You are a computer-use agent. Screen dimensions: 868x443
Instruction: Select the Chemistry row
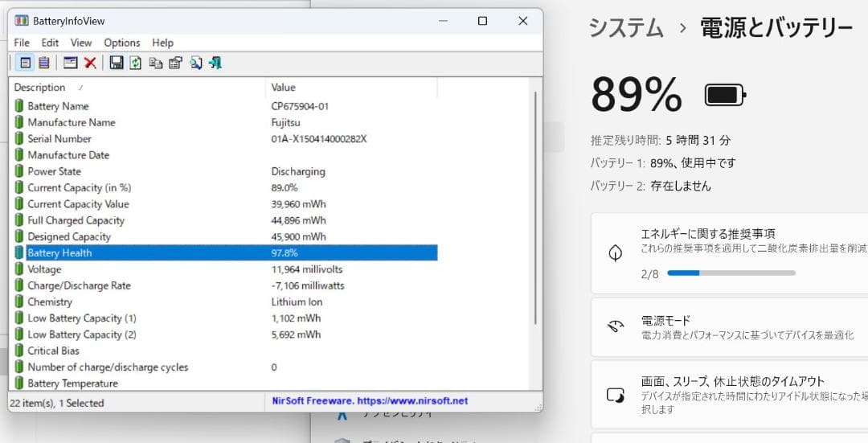223,302
